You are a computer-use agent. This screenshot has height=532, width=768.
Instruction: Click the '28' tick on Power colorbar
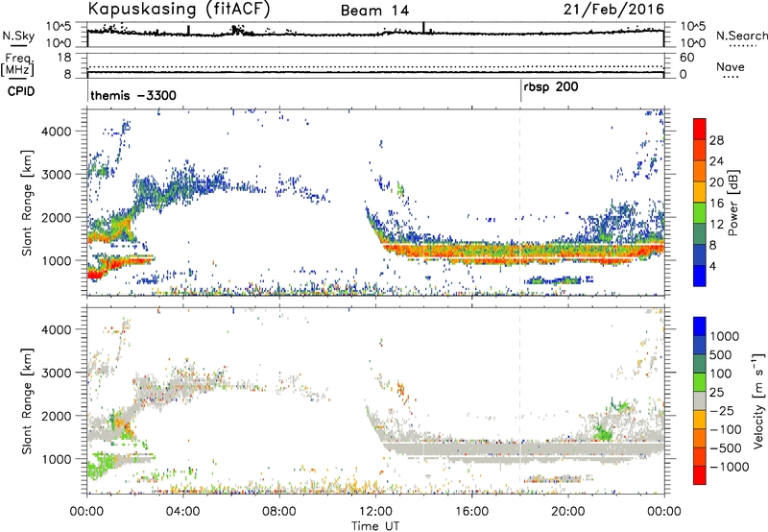pyautogui.click(x=716, y=140)
